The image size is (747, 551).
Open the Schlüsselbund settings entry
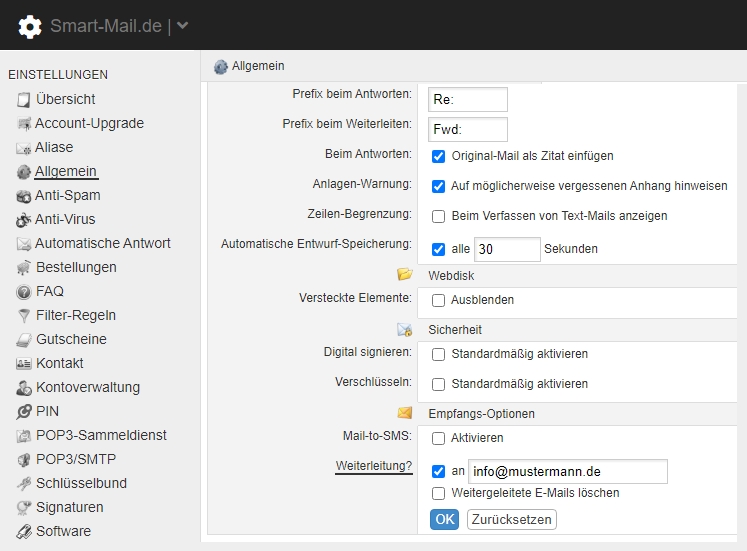tap(81, 483)
